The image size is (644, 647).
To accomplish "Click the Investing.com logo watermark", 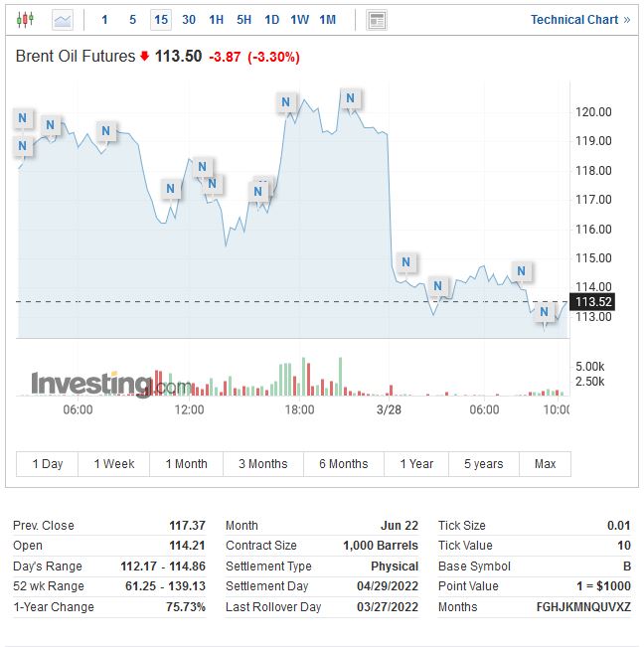I will click(110, 385).
